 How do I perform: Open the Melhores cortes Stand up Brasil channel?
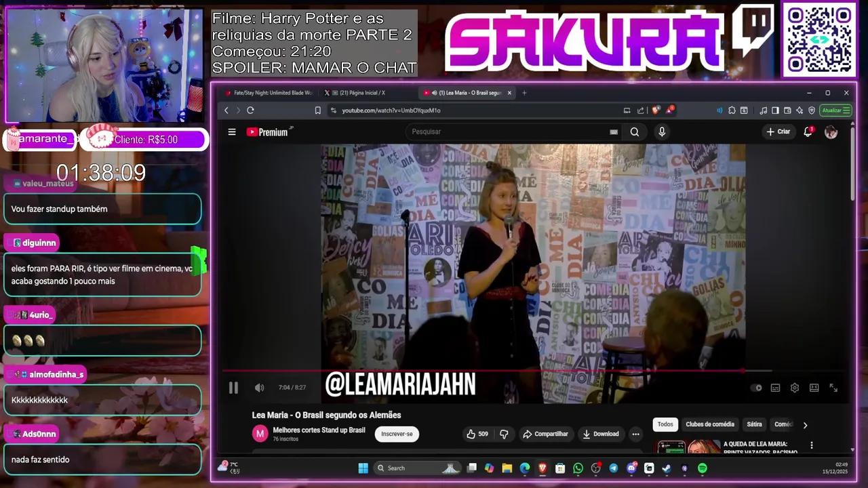pos(319,430)
